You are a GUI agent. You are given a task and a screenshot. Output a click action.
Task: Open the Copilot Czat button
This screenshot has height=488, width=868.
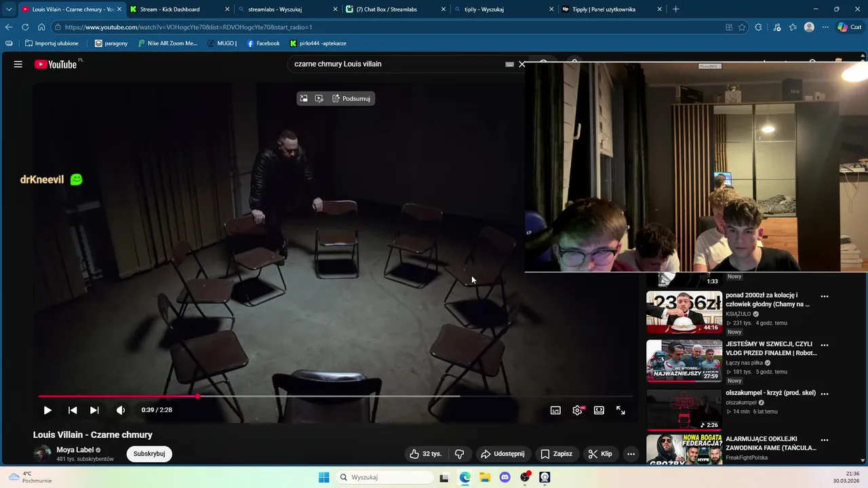[x=850, y=27]
